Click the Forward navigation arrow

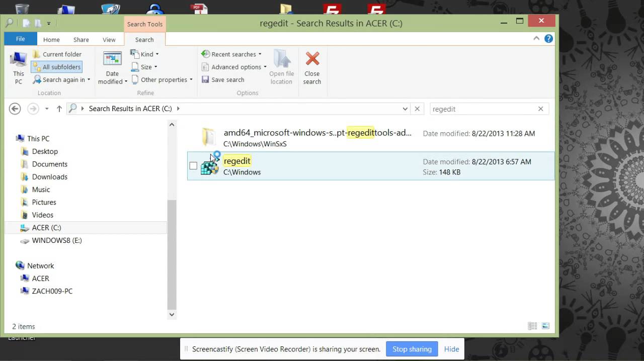[33, 109]
